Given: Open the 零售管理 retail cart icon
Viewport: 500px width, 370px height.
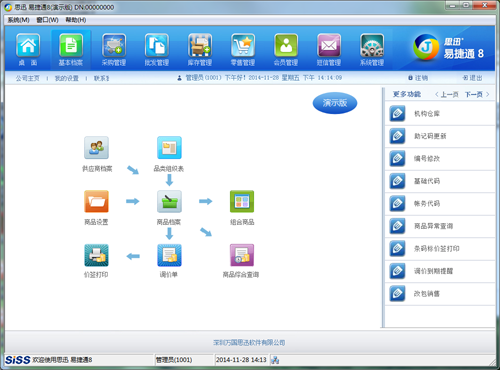Looking at the screenshot, I should pos(243,45).
